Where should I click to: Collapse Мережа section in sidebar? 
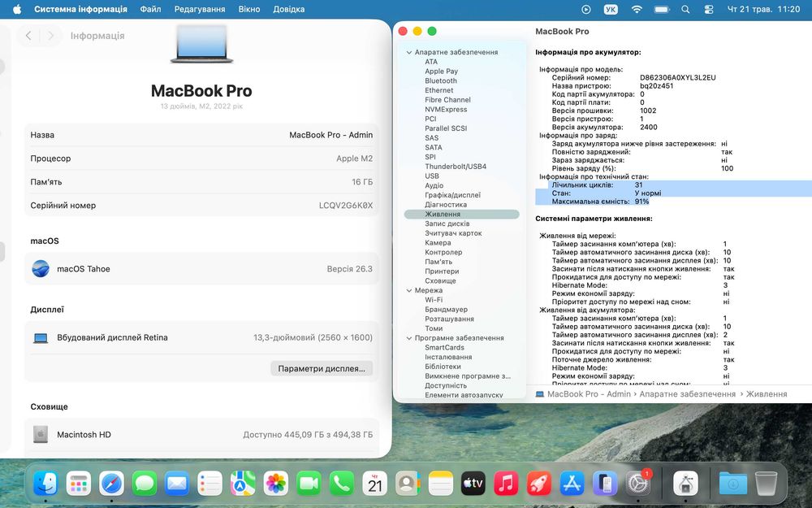coord(409,291)
